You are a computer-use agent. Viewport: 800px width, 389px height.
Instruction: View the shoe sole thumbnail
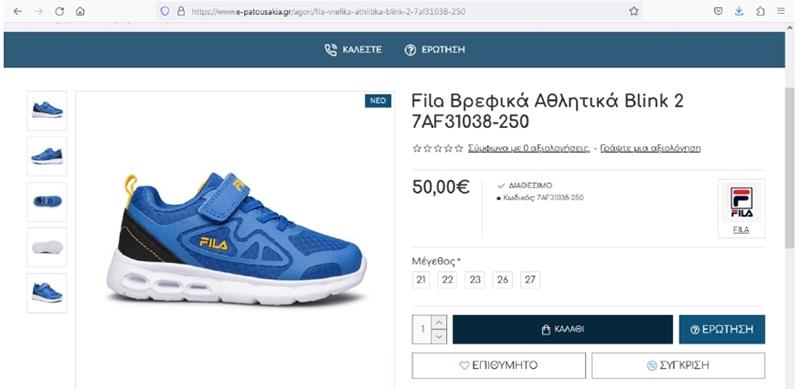click(47, 247)
